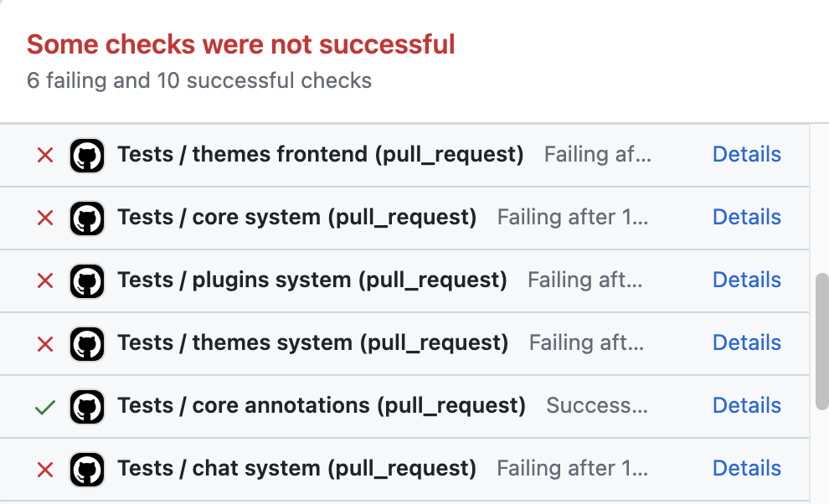Click red X failure icon for themes frontend
The image size is (829, 504).
tap(45, 156)
